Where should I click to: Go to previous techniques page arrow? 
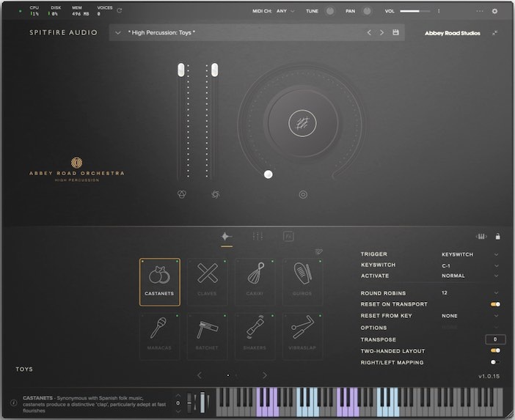tap(200, 375)
